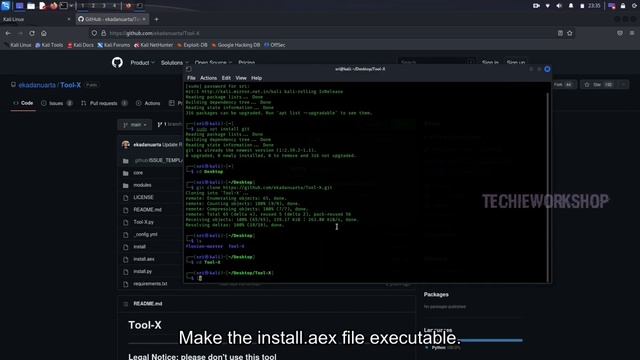Expand the GitHub Product menu
640x360 pixels.
tap(142, 63)
